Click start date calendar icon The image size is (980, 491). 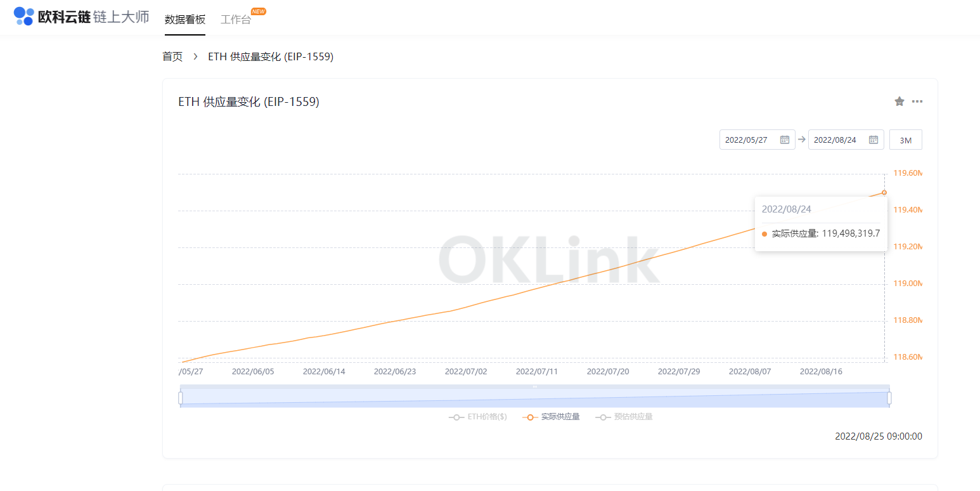[x=784, y=140]
